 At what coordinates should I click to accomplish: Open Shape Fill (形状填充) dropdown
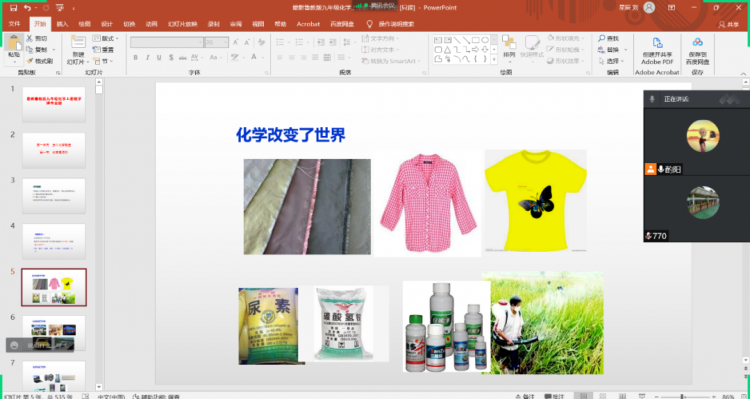point(566,38)
